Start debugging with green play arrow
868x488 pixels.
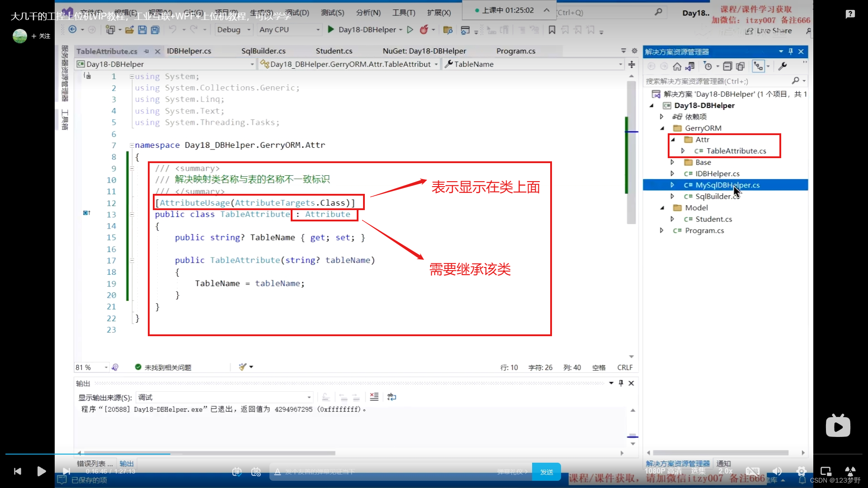[x=331, y=30]
